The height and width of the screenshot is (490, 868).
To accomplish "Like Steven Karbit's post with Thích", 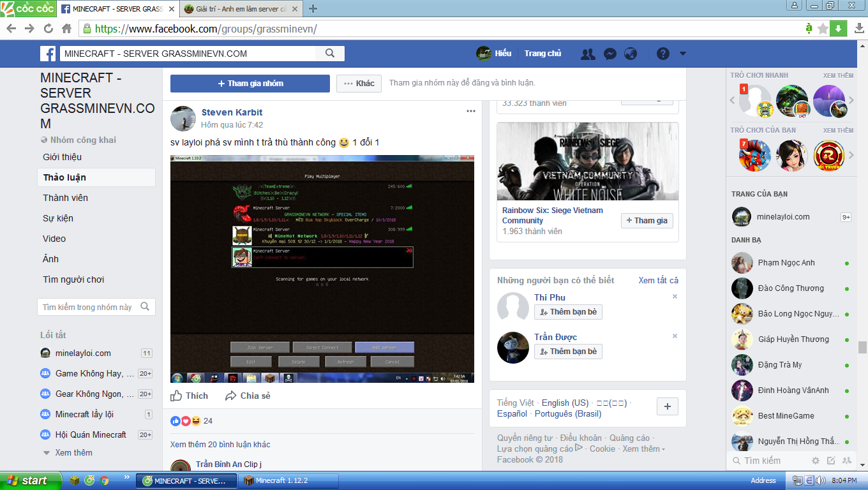I will click(x=190, y=396).
